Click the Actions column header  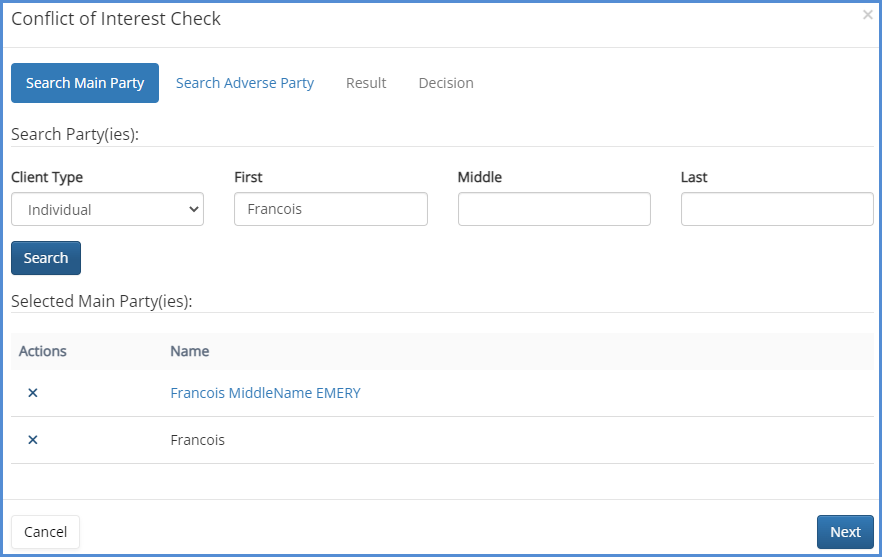pos(43,351)
